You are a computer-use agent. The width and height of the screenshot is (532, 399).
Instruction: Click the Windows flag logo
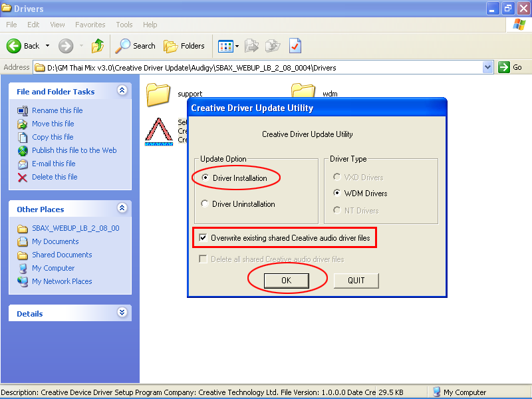(519, 25)
